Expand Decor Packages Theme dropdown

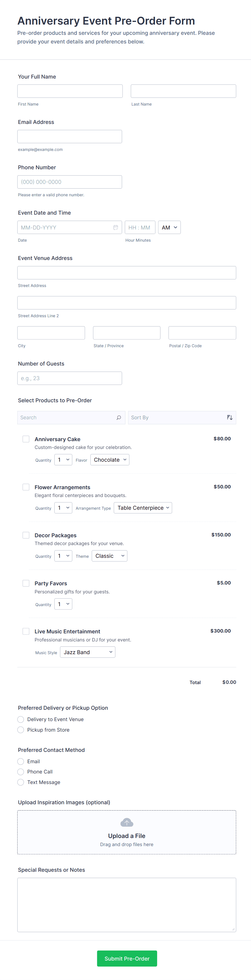110,556
